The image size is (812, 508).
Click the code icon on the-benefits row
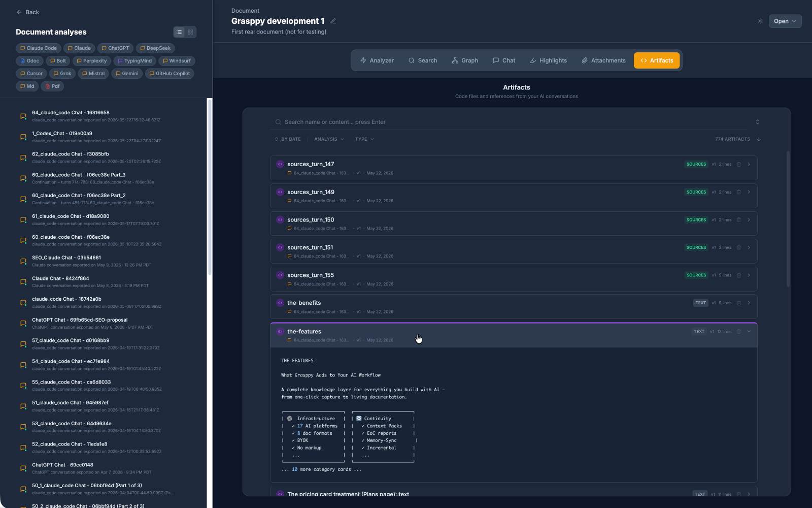point(280,303)
